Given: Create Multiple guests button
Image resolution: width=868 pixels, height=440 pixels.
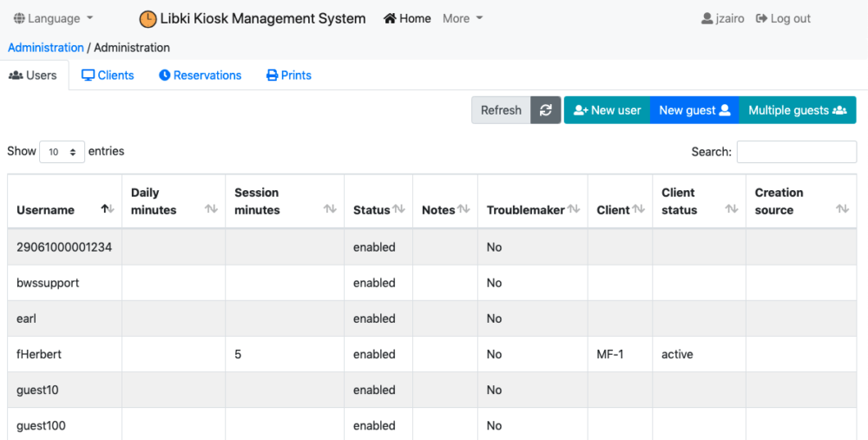Looking at the screenshot, I should [797, 110].
